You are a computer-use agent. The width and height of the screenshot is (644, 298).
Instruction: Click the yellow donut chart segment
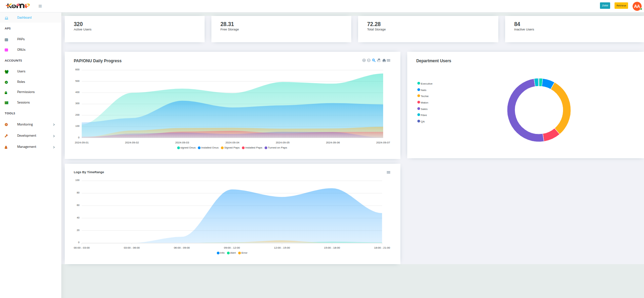click(566, 108)
